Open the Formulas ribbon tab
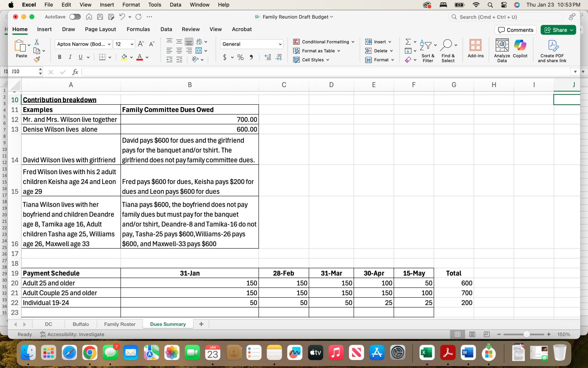This screenshot has width=588, height=368. (x=138, y=29)
